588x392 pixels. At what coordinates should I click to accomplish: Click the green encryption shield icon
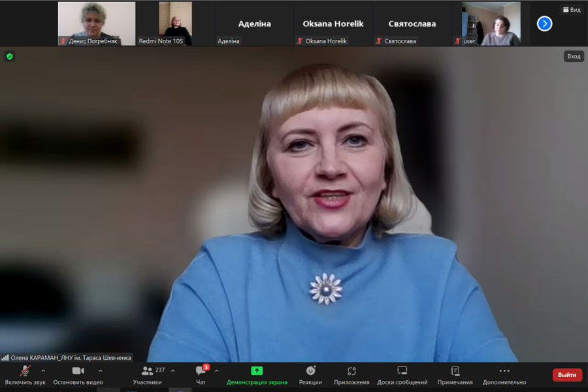tap(10, 56)
